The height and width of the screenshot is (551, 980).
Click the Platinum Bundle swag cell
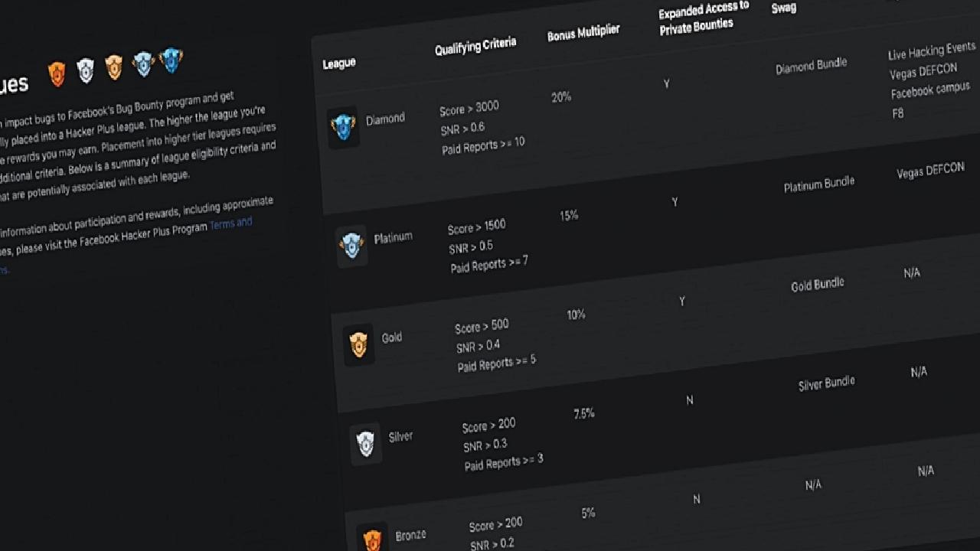click(819, 185)
